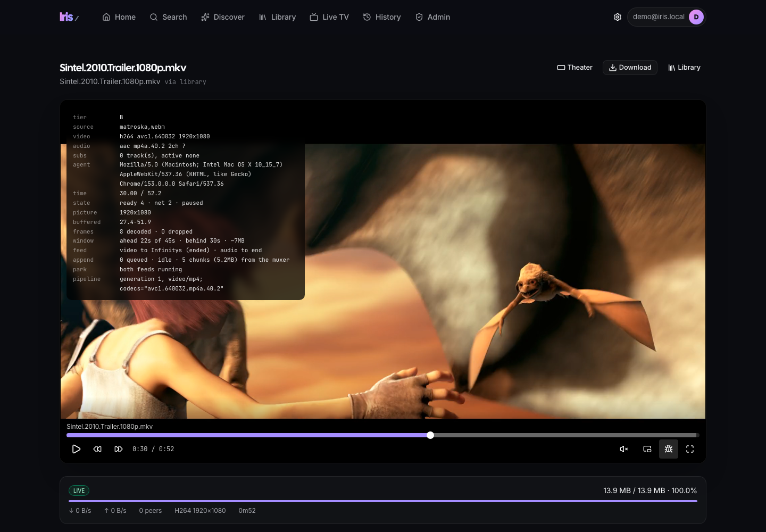
Task: Play the video
Action: point(76,449)
